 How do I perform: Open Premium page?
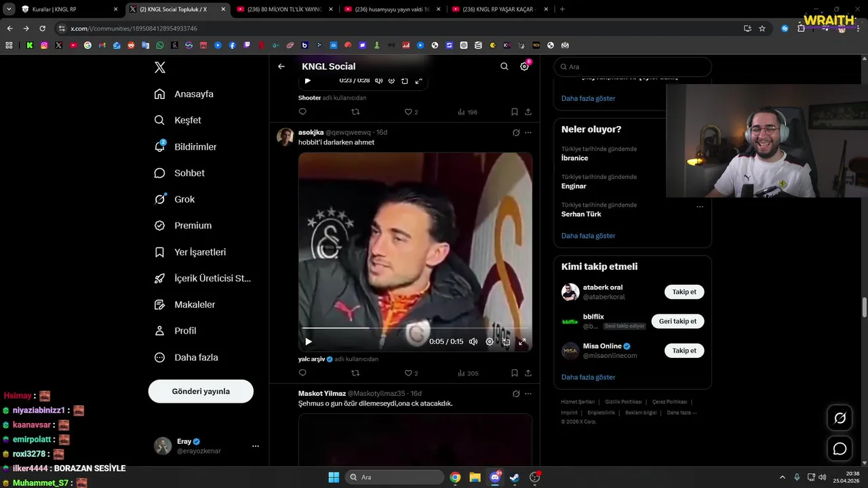183,226
